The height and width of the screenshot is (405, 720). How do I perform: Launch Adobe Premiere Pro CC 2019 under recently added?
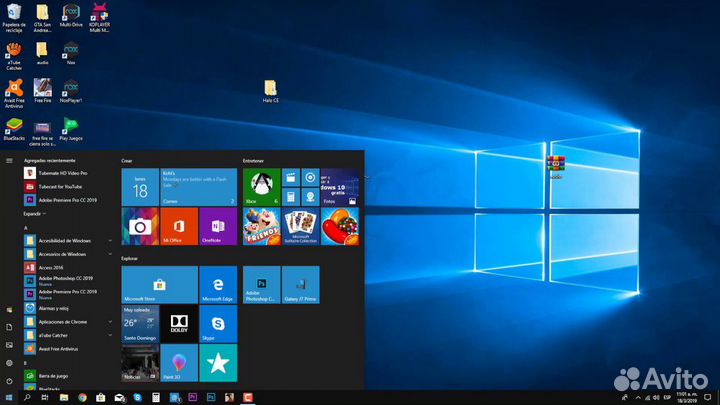coord(68,200)
